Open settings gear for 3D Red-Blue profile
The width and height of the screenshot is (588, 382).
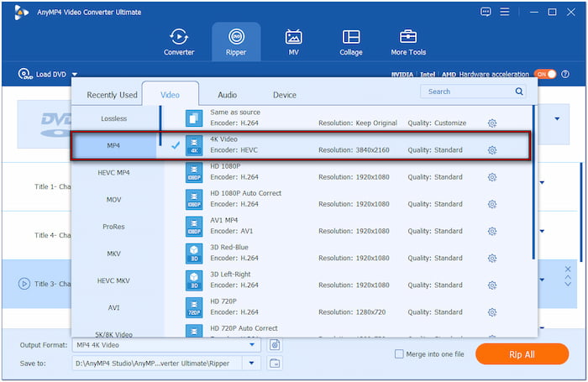[x=492, y=258]
